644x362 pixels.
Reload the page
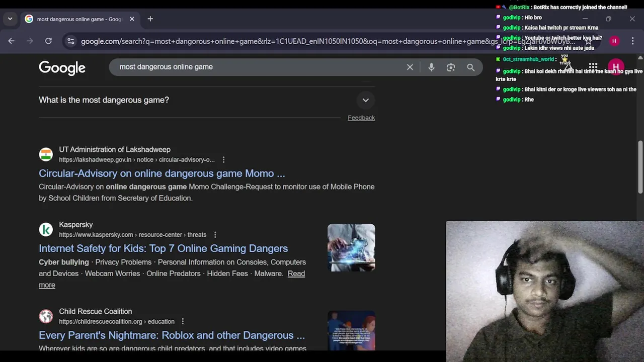[48, 41]
